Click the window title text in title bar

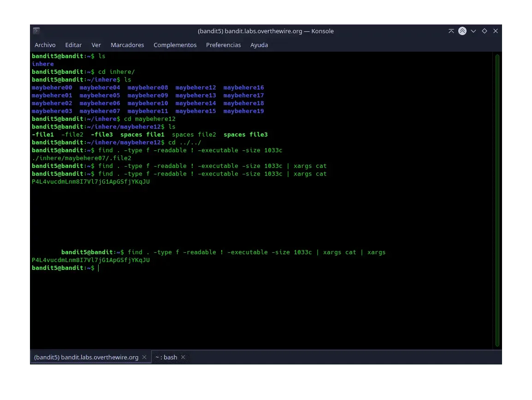click(x=266, y=31)
